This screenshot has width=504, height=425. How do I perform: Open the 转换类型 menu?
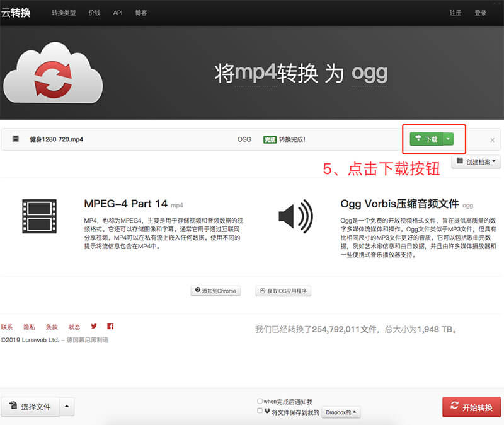(64, 13)
